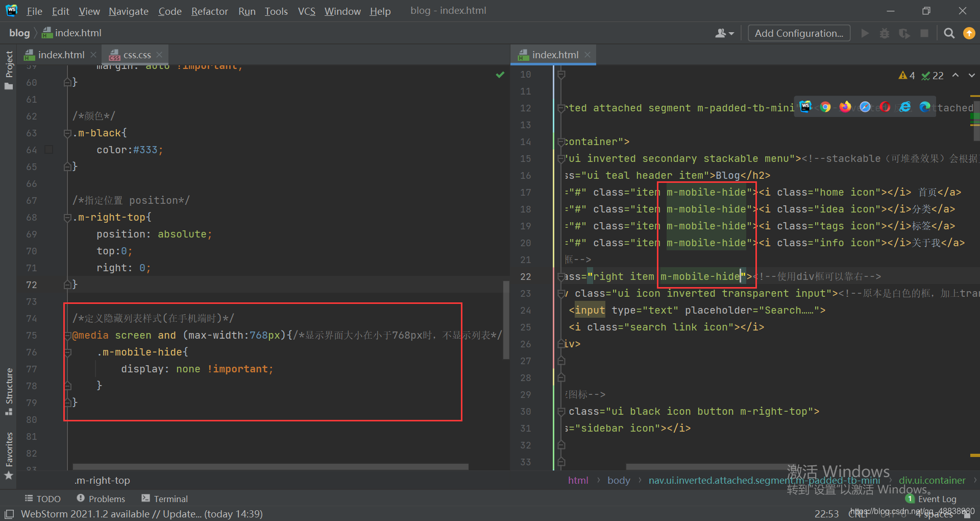Switch to the css.css editor tab
980x521 pixels.
pos(137,55)
